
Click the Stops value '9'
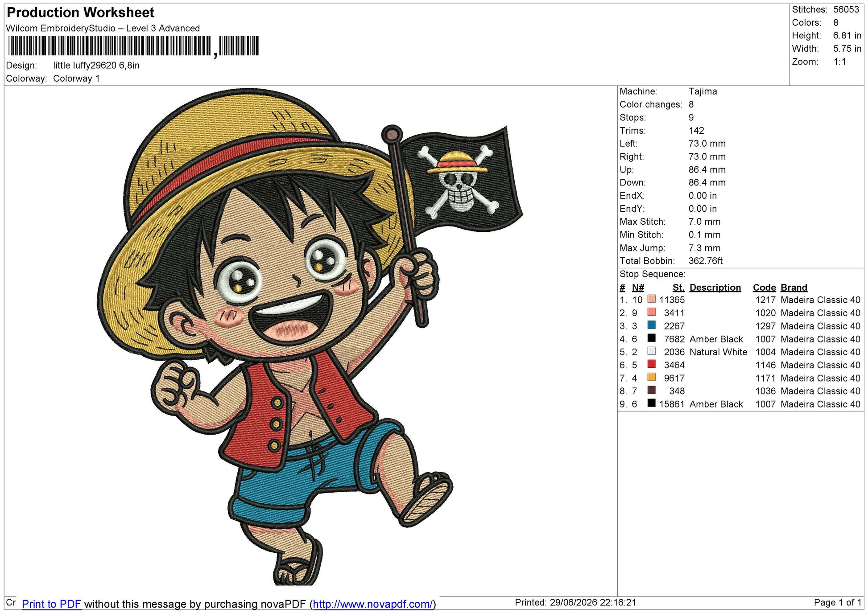(691, 118)
